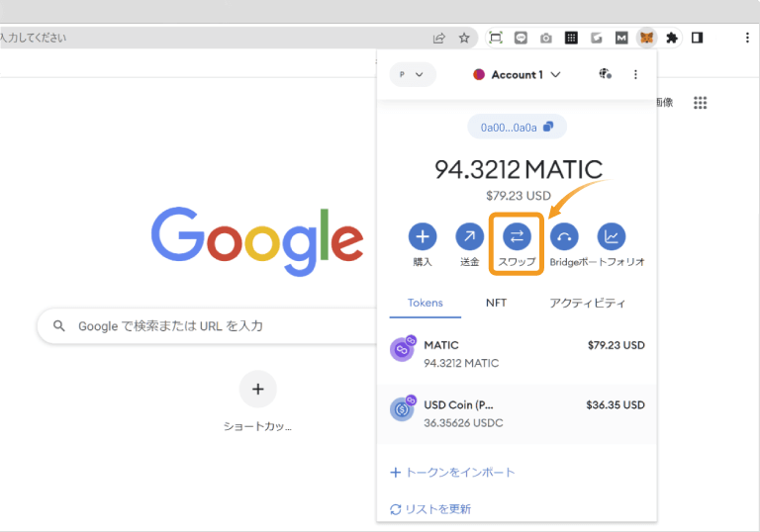Screen dimensions: 760x532
Task: Switch to the アクティビティ tab
Action: coord(587,304)
